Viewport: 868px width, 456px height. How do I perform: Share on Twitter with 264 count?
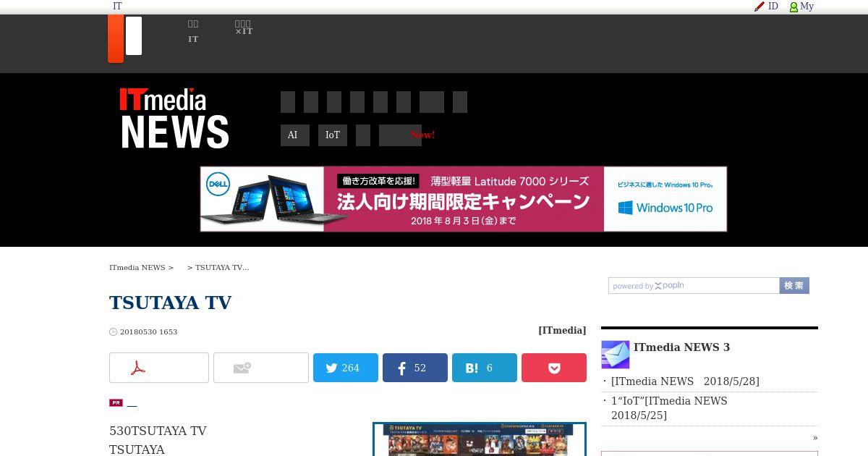coord(346,368)
